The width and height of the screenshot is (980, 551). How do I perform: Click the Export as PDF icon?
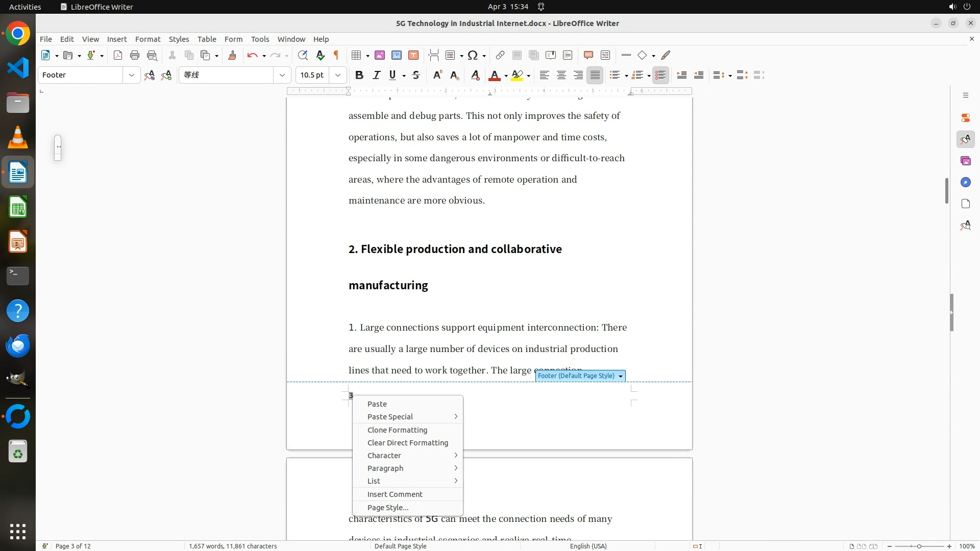tap(118, 55)
